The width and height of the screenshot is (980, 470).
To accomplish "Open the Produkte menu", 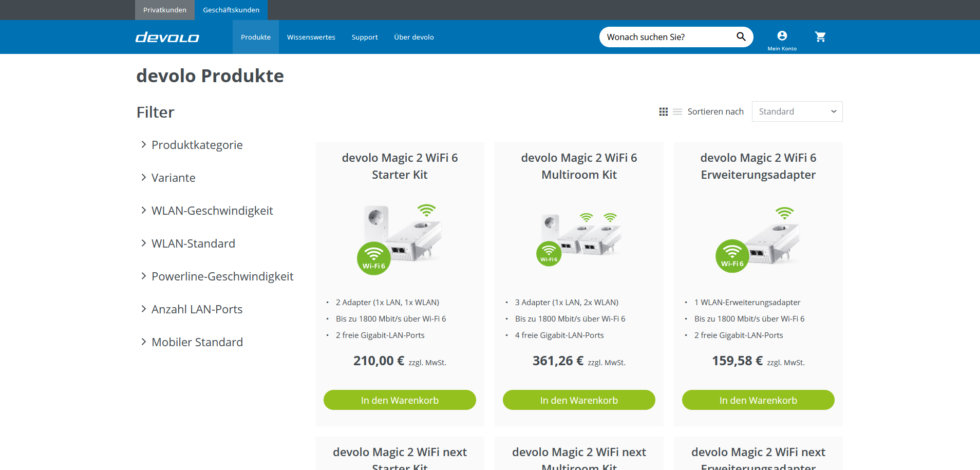I will point(256,37).
